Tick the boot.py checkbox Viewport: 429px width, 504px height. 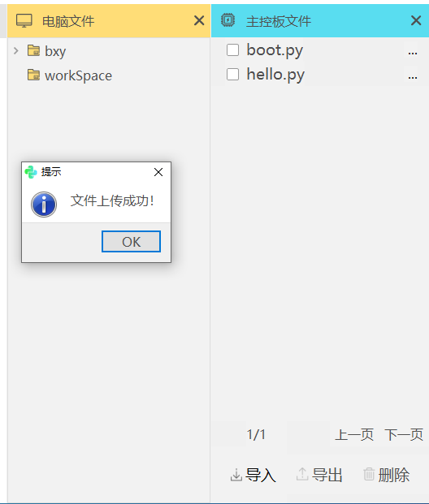point(232,50)
